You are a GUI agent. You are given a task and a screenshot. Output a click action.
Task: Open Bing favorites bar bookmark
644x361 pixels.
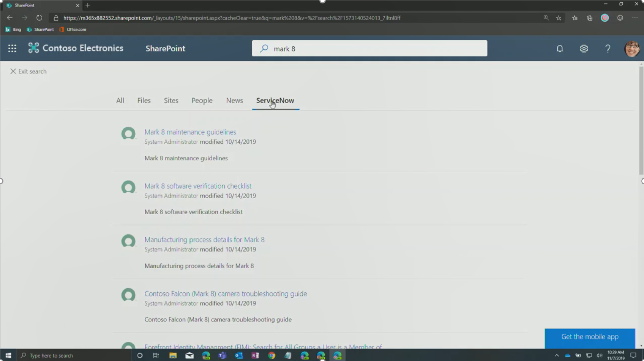pos(13,29)
